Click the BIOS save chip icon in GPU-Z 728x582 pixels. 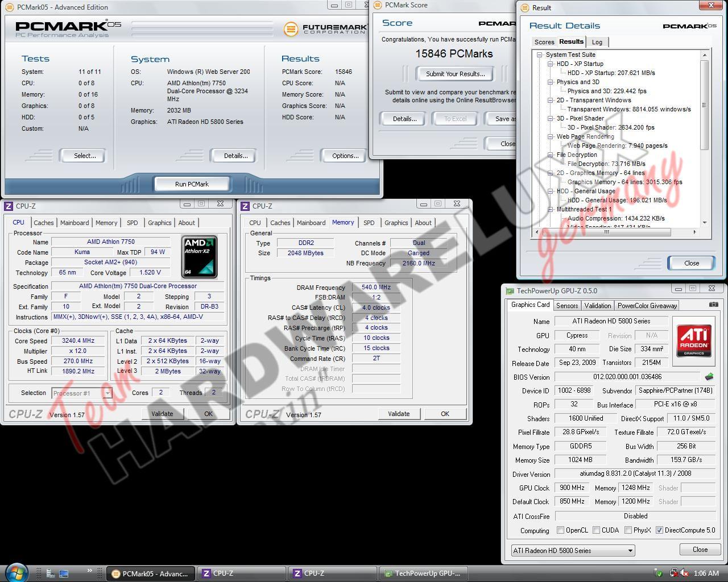click(x=709, y=376)
